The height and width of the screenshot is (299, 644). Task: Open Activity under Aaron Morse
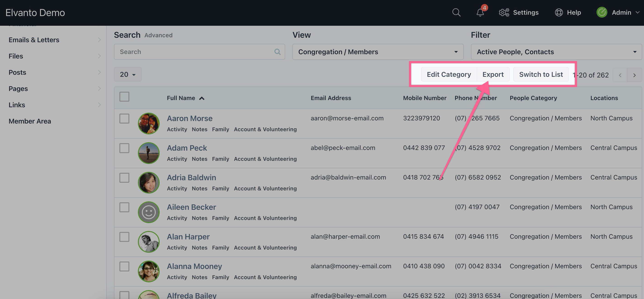177,129
